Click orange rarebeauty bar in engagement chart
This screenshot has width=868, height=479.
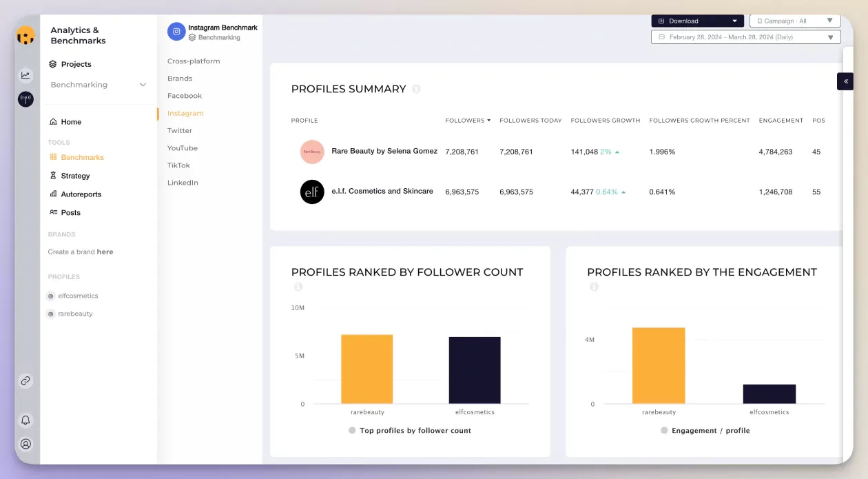tap(659, 366)
